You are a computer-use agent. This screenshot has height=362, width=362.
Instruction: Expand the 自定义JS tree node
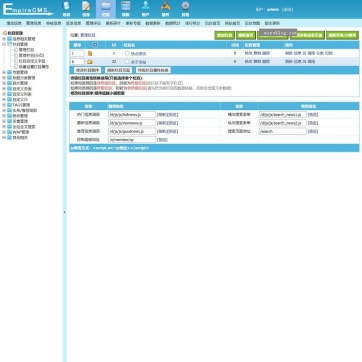[4, 99]
